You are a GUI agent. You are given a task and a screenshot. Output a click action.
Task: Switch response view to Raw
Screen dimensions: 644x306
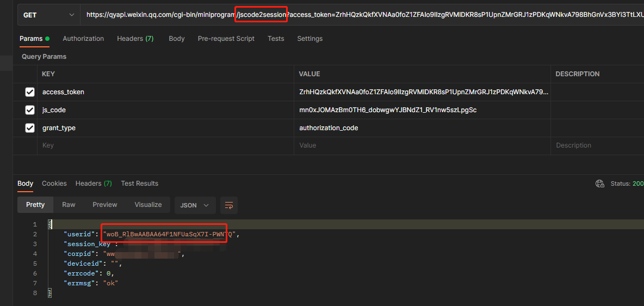pos(69,205)
